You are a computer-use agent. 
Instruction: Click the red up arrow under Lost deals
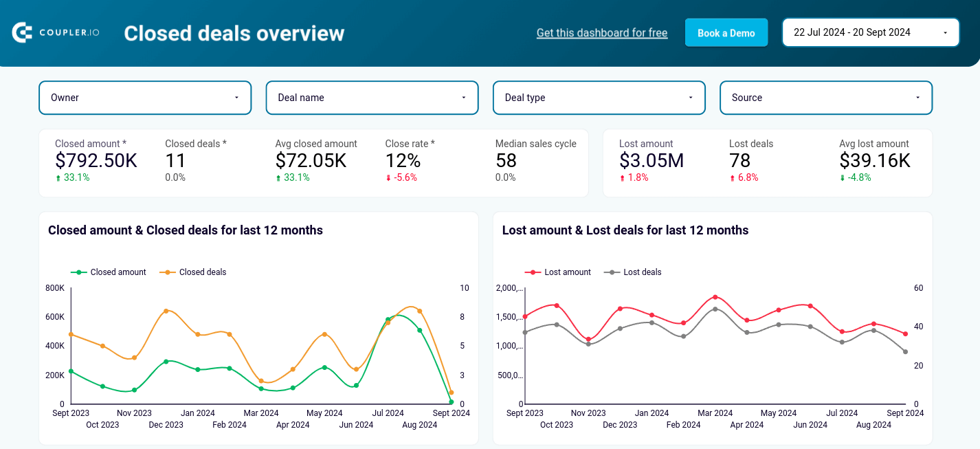point(732,177)
